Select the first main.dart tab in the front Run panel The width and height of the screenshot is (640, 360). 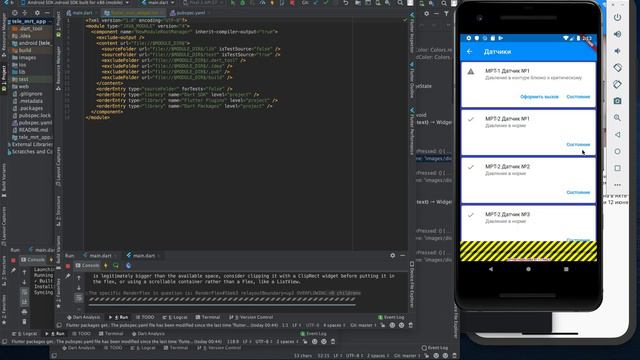coord(100,256)
